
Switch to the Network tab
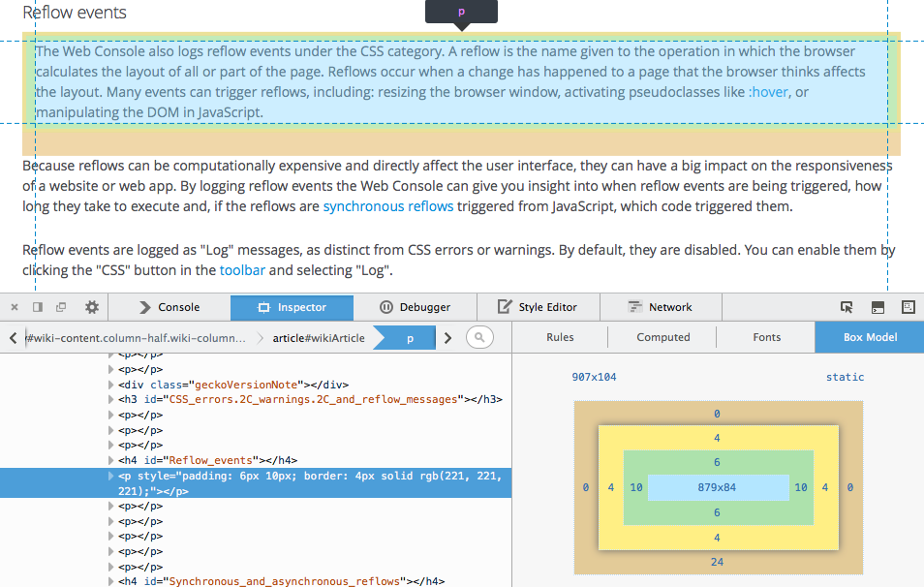(x=661, y=307)
